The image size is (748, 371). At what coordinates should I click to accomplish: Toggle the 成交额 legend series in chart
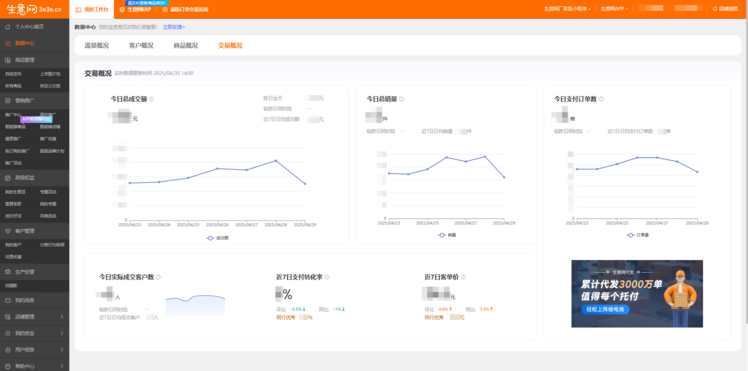click(x=218, y=237)
